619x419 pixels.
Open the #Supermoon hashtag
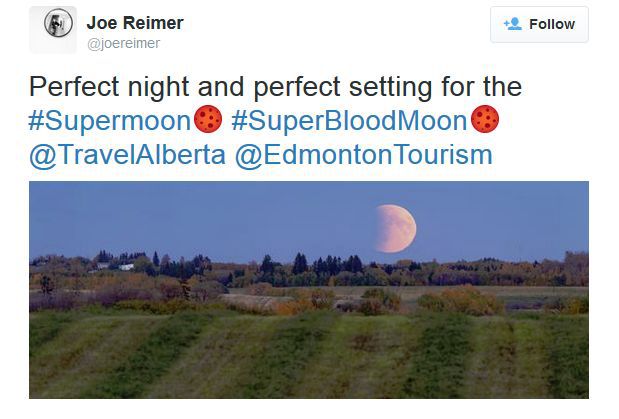click(110, 121)
